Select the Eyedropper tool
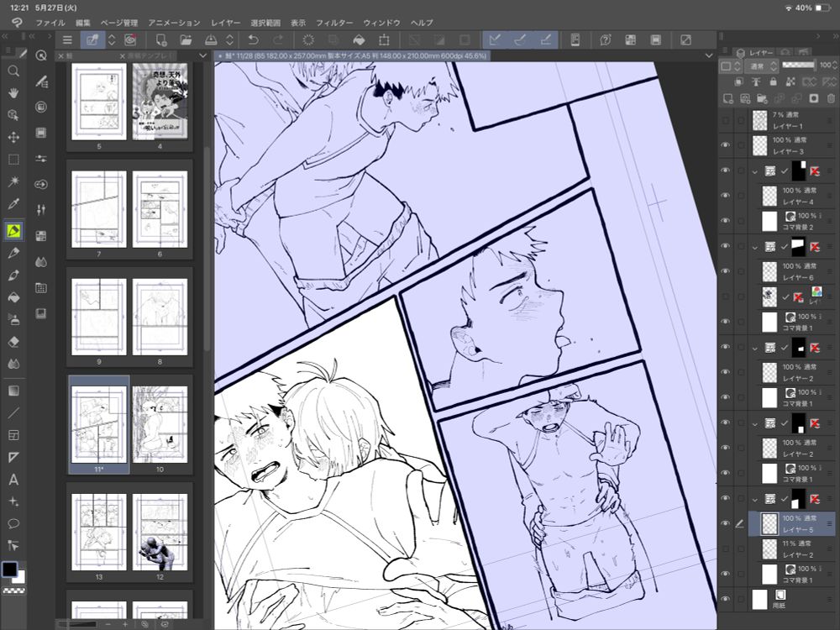Viewport: 840px width, 630px height. pyautogui.click(x=13, y=204)
